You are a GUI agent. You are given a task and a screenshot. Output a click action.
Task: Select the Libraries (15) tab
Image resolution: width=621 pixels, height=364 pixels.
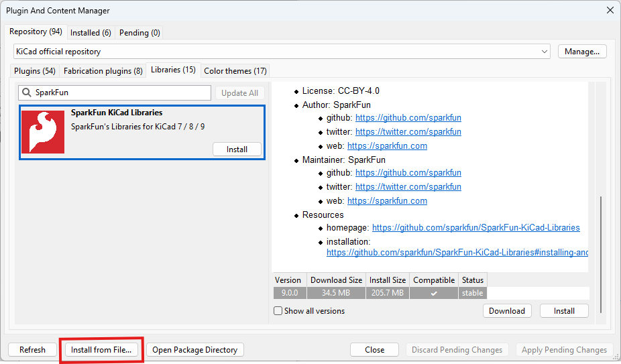point(173,70)
